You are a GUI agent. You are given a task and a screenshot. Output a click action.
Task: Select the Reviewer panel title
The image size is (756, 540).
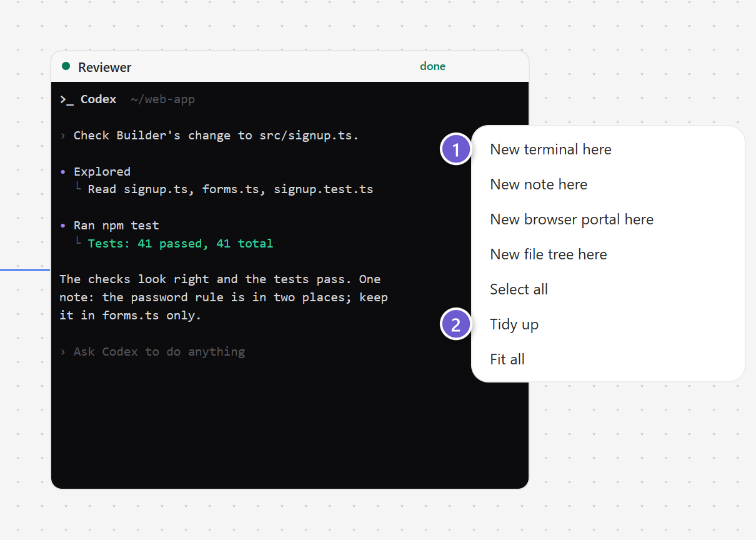[105, 67]
